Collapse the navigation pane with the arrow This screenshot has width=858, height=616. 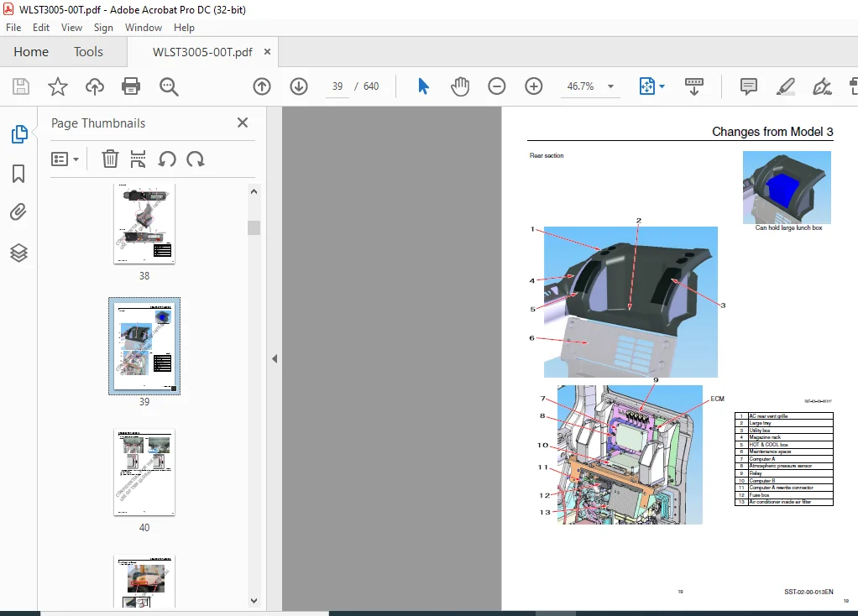click(x=275, y=359)
